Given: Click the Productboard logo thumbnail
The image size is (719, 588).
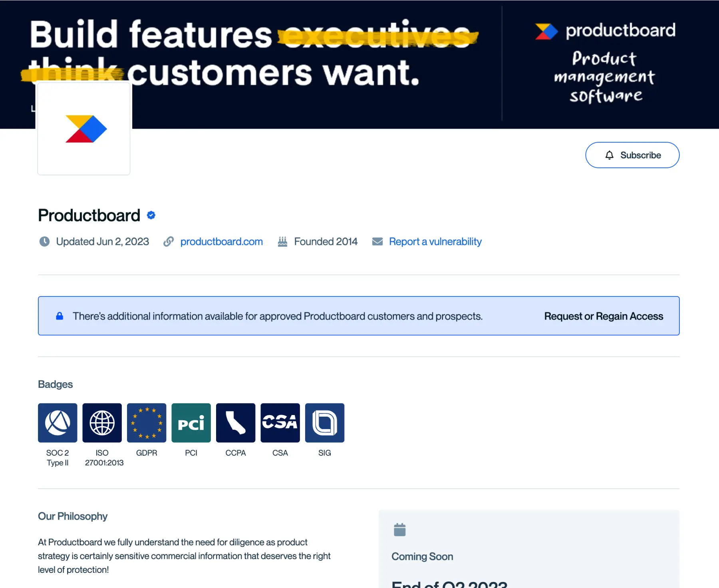Looking at the screenshot, I should coord(84,129).
